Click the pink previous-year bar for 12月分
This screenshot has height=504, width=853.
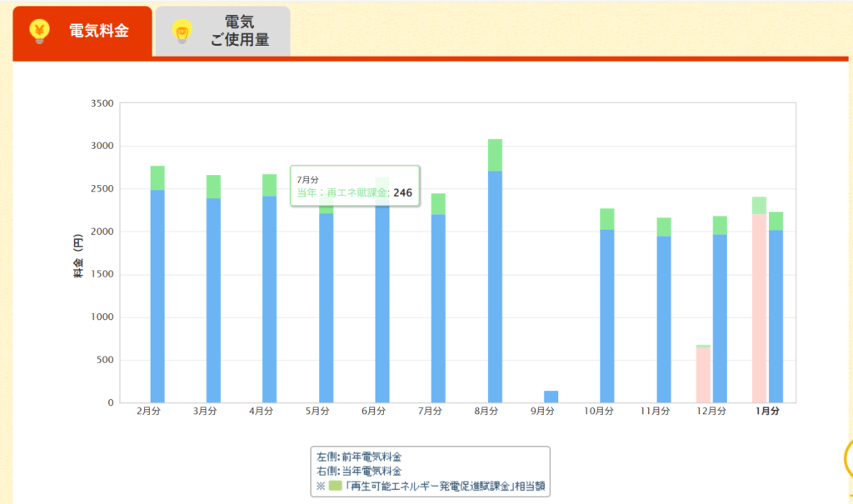coord(703,375)
